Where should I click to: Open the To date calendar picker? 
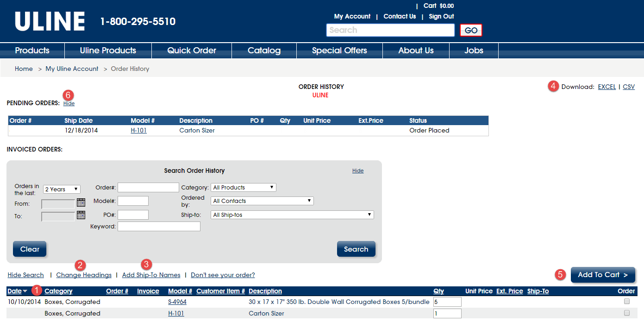pyautogui.click(x=81, y=215)
